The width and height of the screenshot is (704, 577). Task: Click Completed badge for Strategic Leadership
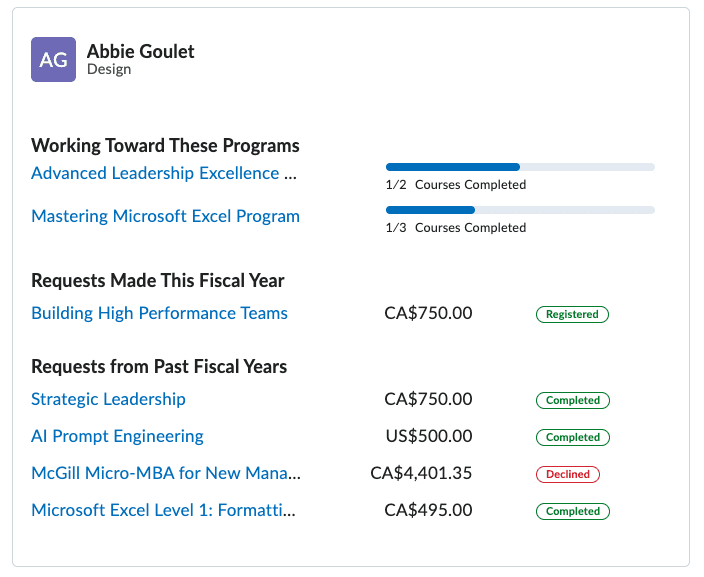572,400
